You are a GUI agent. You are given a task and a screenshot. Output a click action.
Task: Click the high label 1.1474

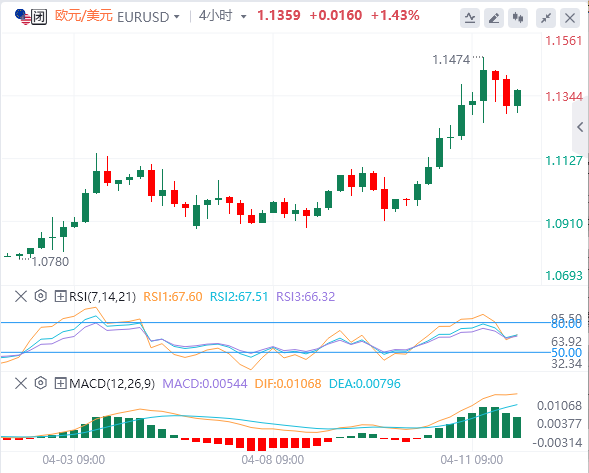451,60
